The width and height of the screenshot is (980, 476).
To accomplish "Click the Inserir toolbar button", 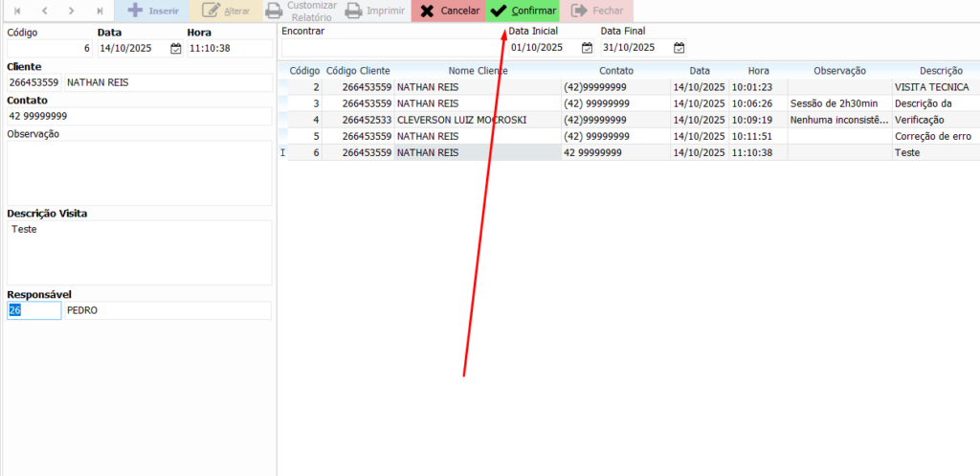I will coord(152,11).
